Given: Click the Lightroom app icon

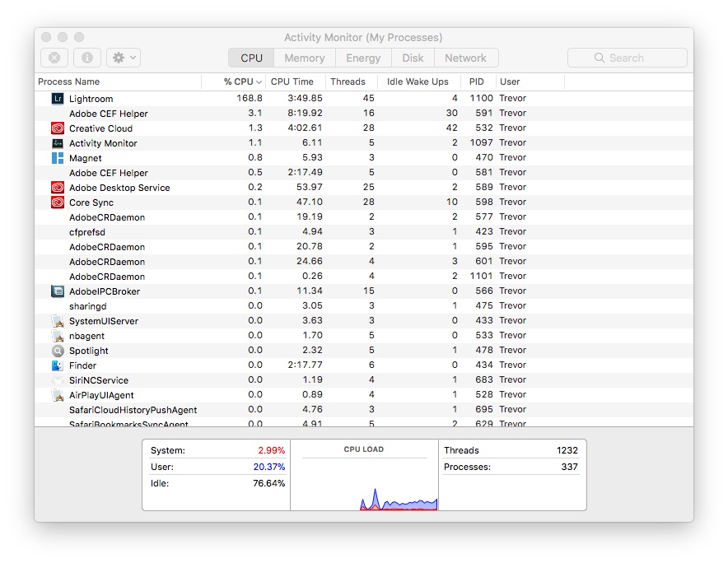Looking at the screenshot, I should click(58, 99).
